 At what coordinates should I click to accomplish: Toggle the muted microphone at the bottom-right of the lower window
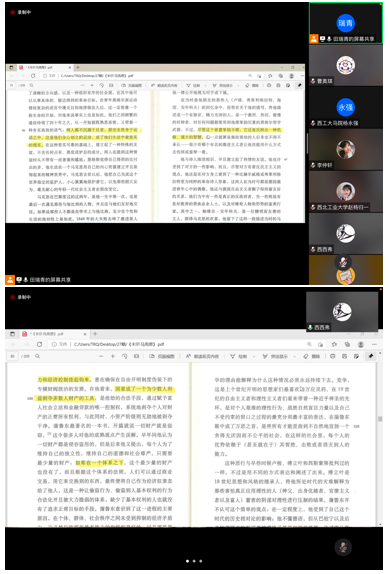[343, 547]
